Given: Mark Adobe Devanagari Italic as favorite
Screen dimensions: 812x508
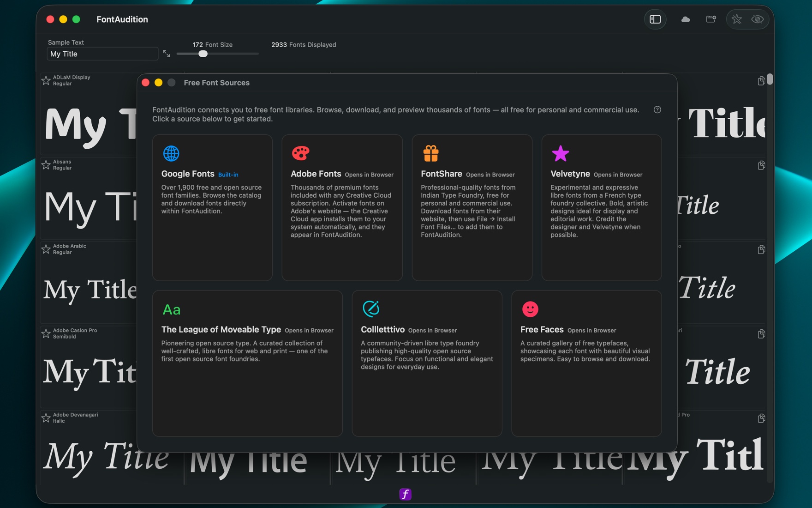Looking at the screenshot, I should [x=46, y=418].
